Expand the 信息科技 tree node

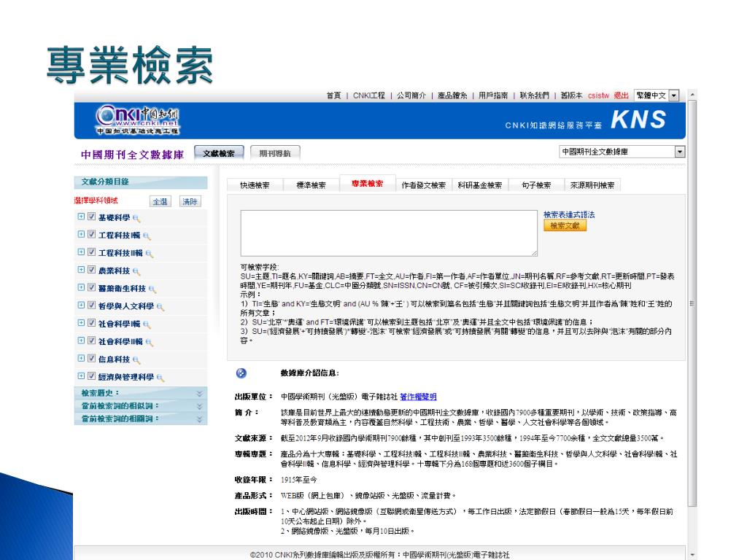click(81, 358)
